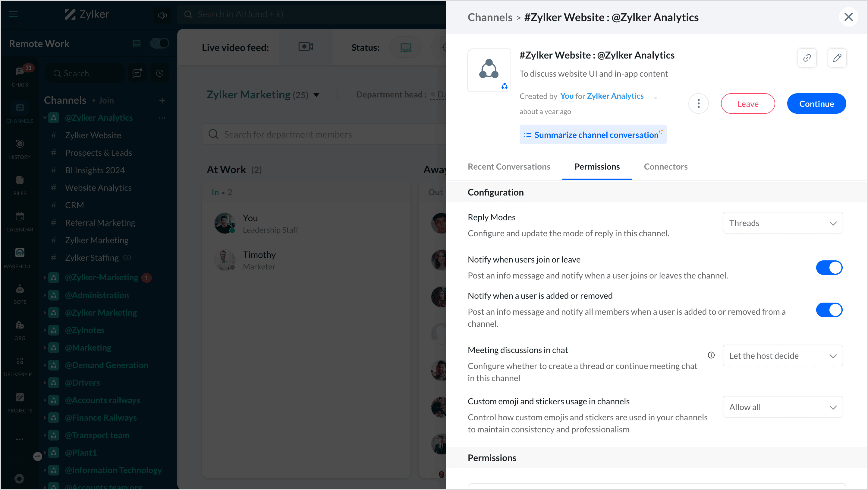
Task: Click the pencil edit channel icon
Action: (x=837, y=58)
